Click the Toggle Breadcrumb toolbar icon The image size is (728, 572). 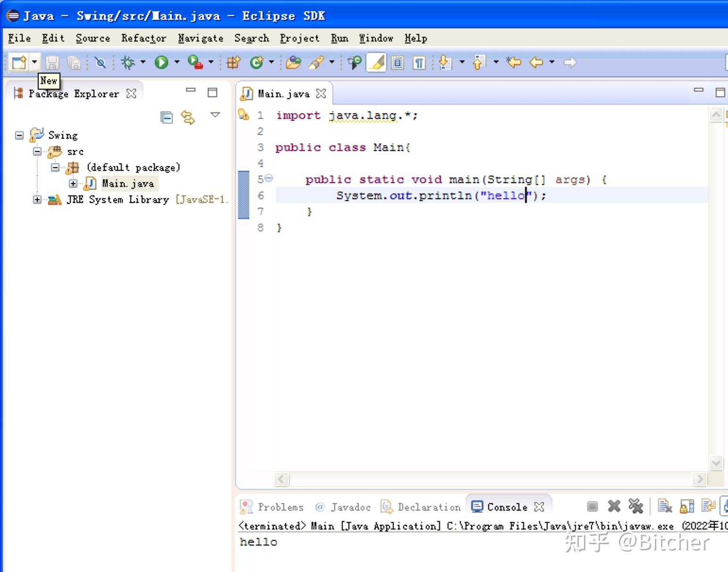click(355, 62)
